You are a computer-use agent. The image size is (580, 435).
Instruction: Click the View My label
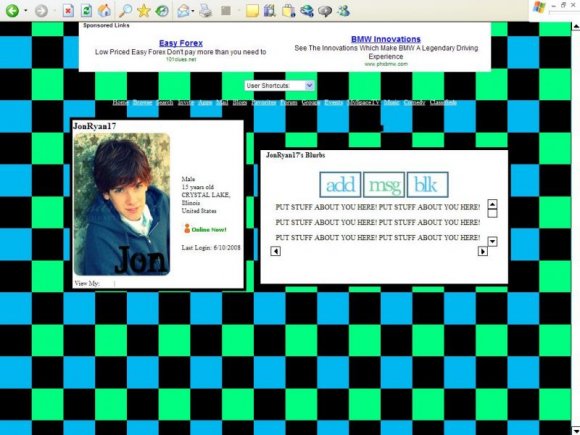(x=87, y=283)
